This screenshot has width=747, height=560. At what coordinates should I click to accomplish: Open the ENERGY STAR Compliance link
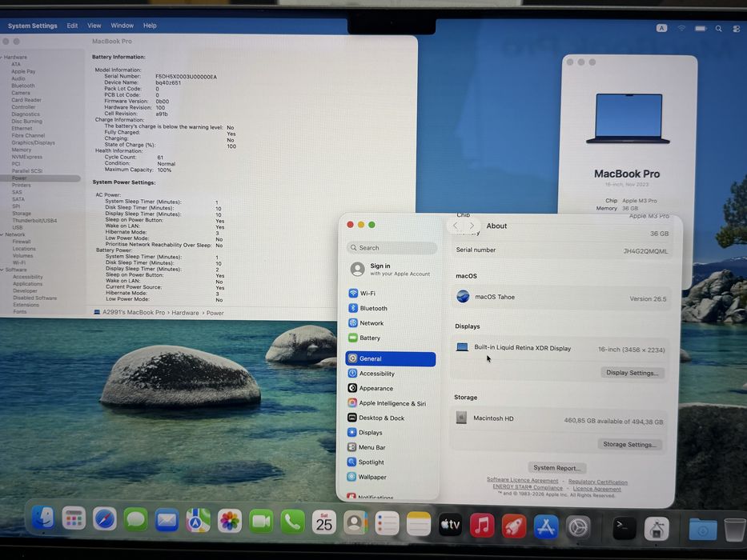[528, 486]
